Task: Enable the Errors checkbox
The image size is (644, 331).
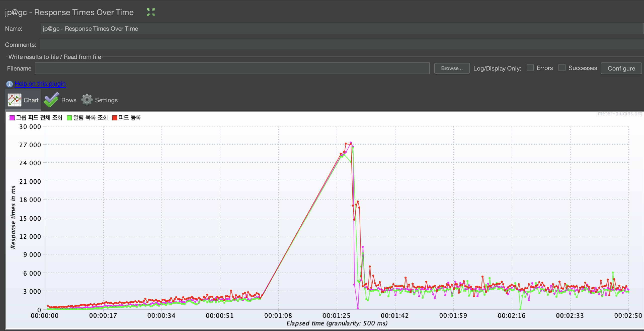Action: [530, 68]
